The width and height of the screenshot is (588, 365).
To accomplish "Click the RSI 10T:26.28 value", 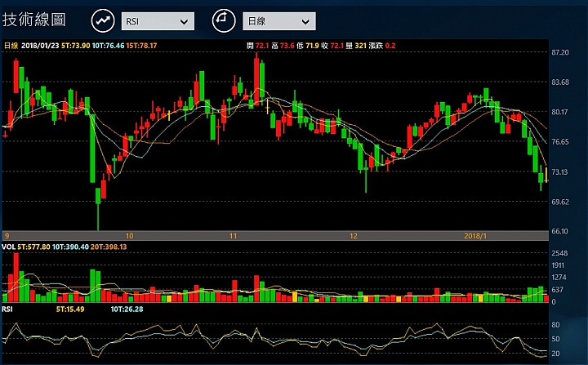I will (x=127, y=309).
